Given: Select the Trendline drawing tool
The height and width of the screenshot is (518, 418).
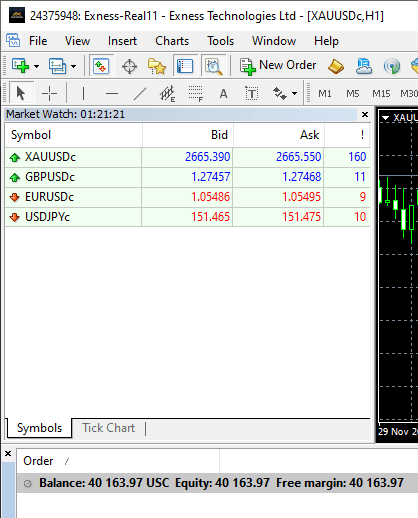Looking at the screenshot, I should [140, 94].
